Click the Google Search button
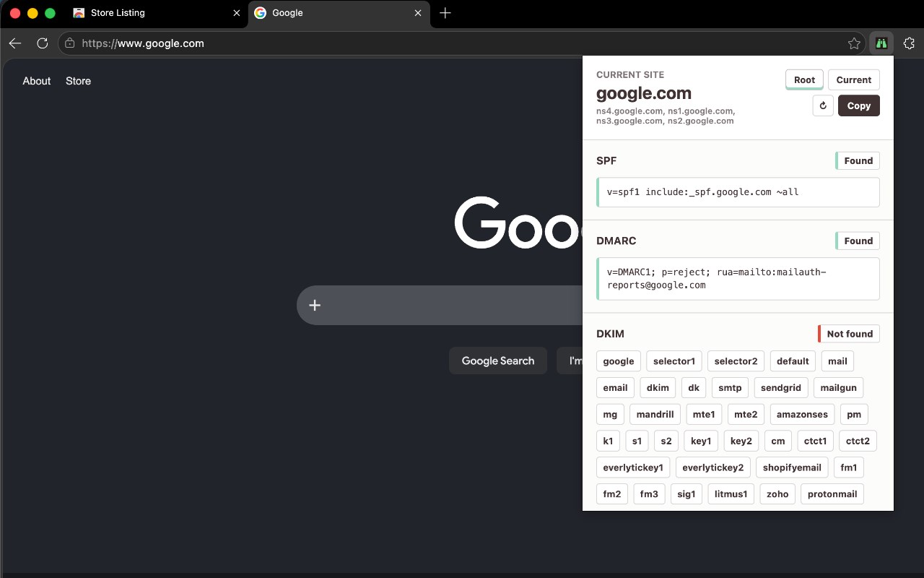 pyautogui.click(x=498, y=361)
